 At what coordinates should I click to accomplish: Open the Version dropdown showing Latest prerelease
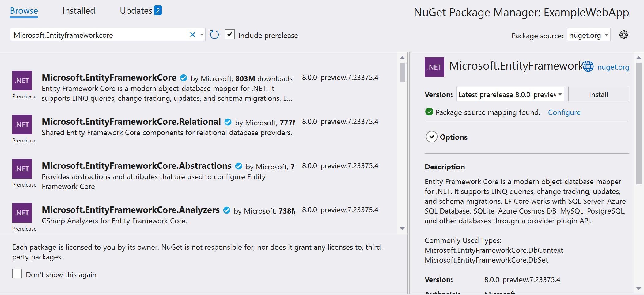(x=510, y=94)
